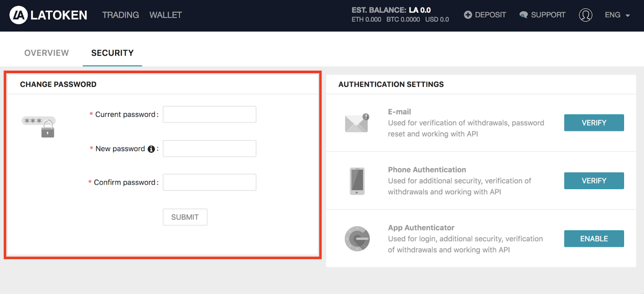Click the deposit plus icon
Screen dimensions: 644x294
point(468,15)
